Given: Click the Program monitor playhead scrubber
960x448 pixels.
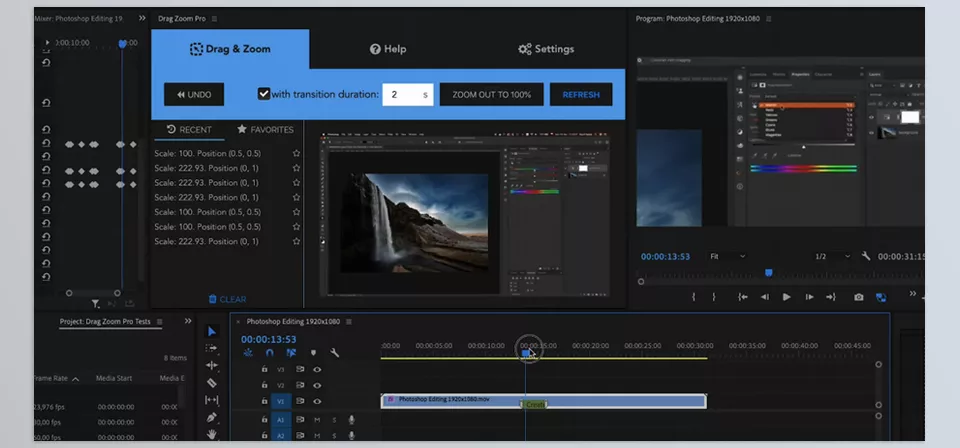Looking at the screenshot, I should (769, 272).
